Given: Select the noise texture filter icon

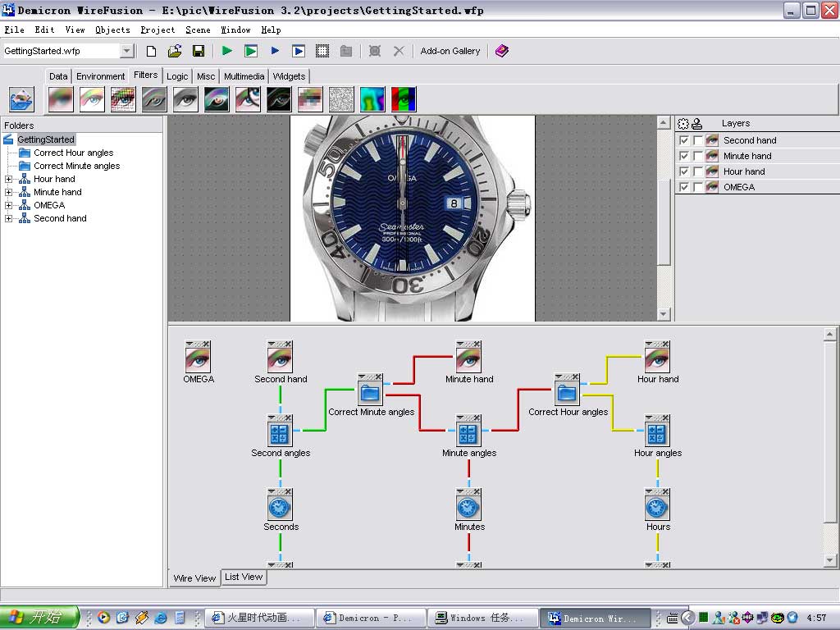Looking at the screenshot, I should coord(341,99).
